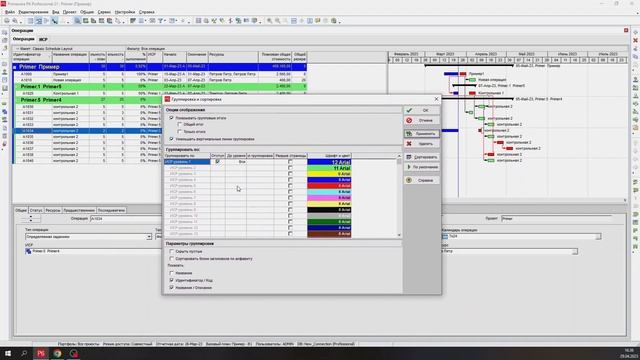Open the Filter icon's dropdown arrow
This screenshot has width=640, height=360.
point(164,21)
